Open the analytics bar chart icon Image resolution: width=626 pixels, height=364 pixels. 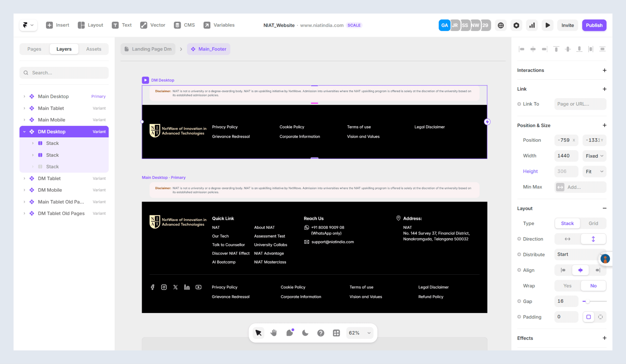tap(532, 25)
